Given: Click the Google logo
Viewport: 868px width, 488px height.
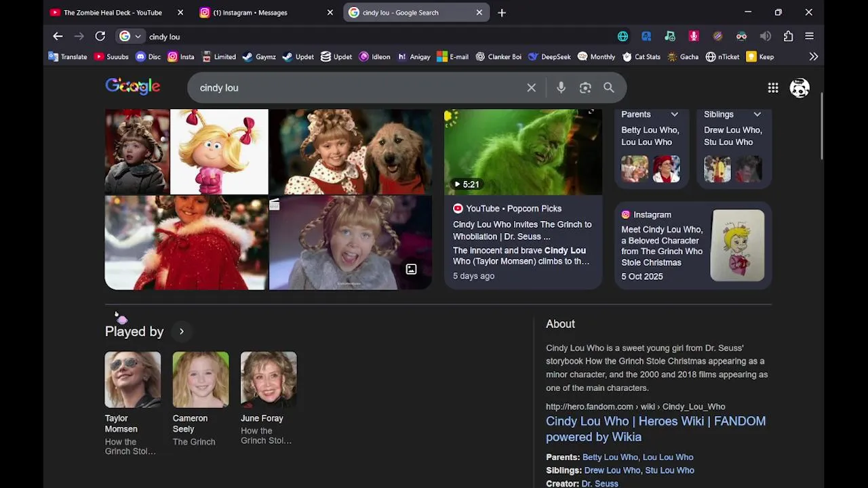Looking at the screenshot, I should pos(132,87).
